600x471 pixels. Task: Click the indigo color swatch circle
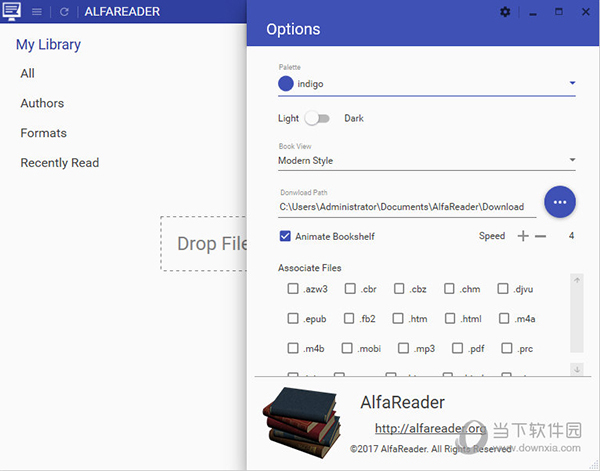(286, 83)
